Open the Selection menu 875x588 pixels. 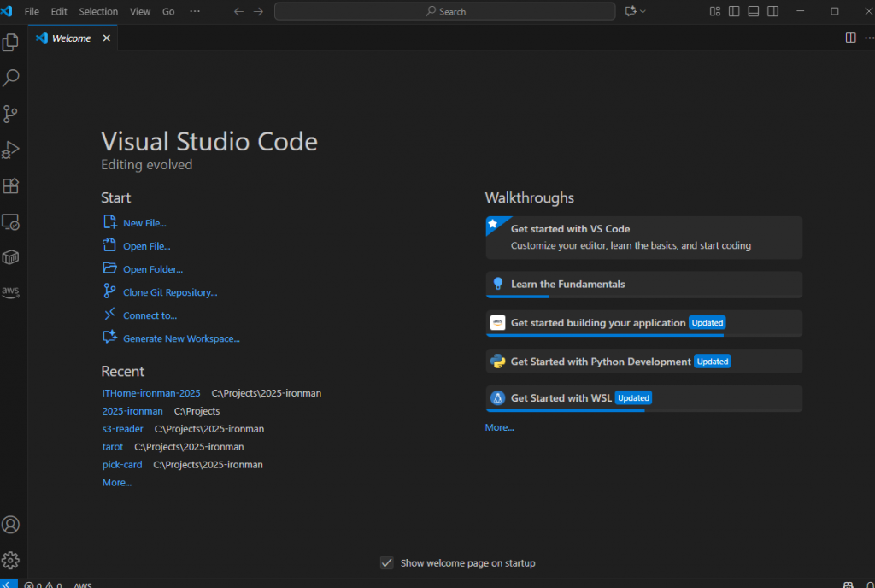98,11
